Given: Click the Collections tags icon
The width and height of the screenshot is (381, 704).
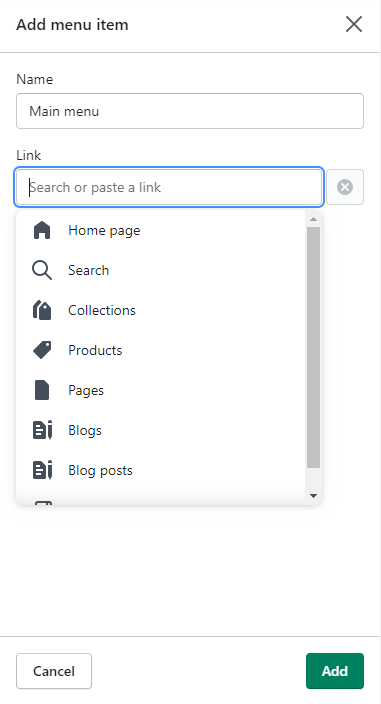Looking at the screenshot, I should click(42, 310).
